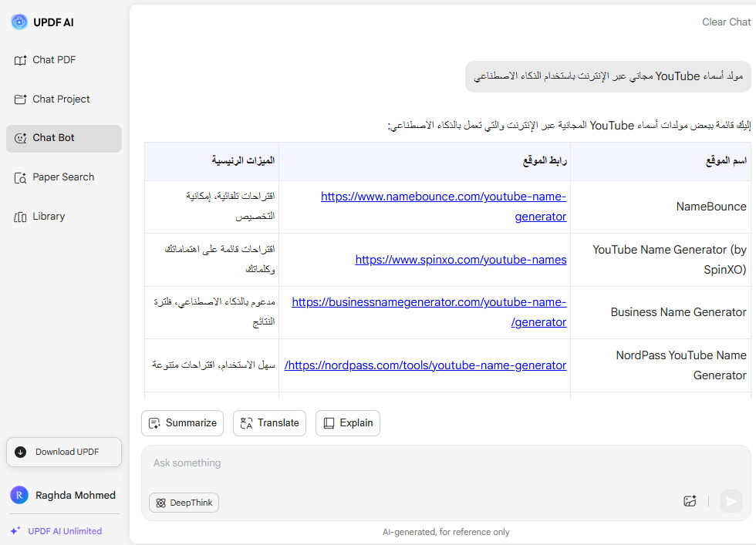Image resolution: width=756 pixels, height=545 pixels.
Task: Click the download arrow icon
Action: (x=21, y=452)
